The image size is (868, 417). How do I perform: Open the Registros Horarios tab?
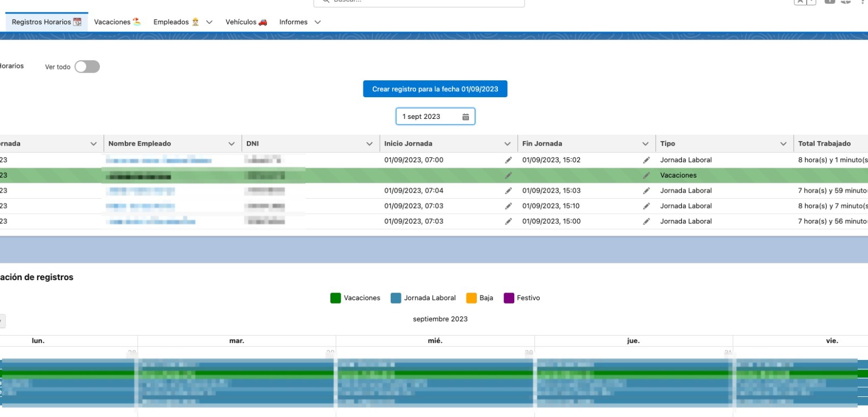coord(47,22)
